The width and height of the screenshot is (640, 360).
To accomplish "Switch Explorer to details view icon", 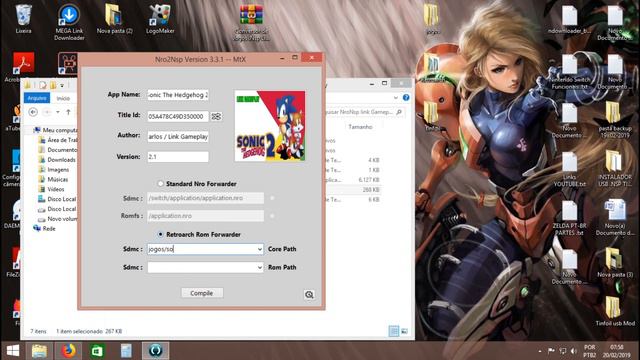I will 393,331.
